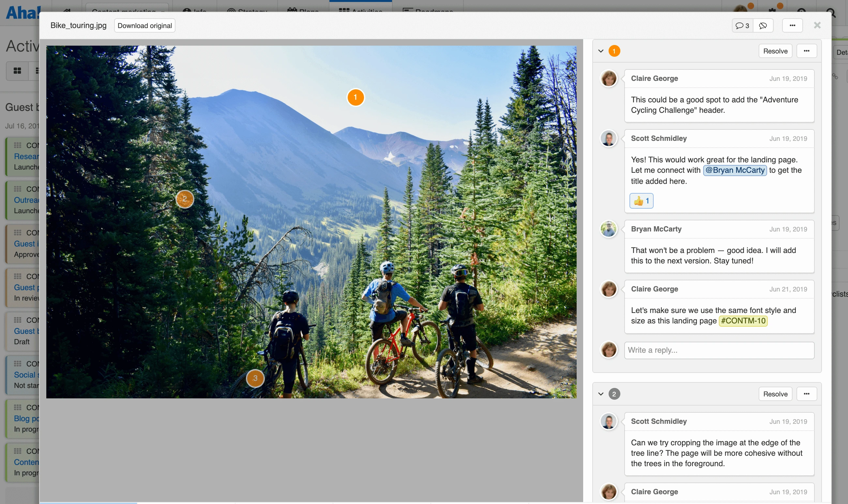Click Claire George's avatar in first comment
This screenshot has height=504, width=848.
point(609,79)
